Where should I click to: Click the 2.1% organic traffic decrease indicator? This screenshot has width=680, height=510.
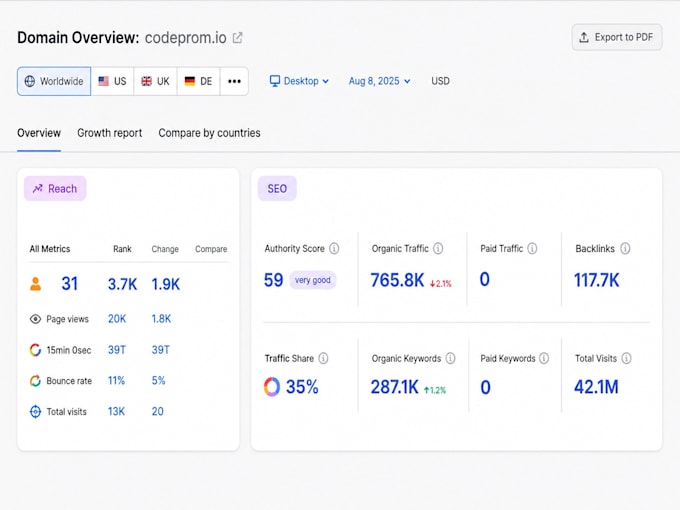pos(441,284)
